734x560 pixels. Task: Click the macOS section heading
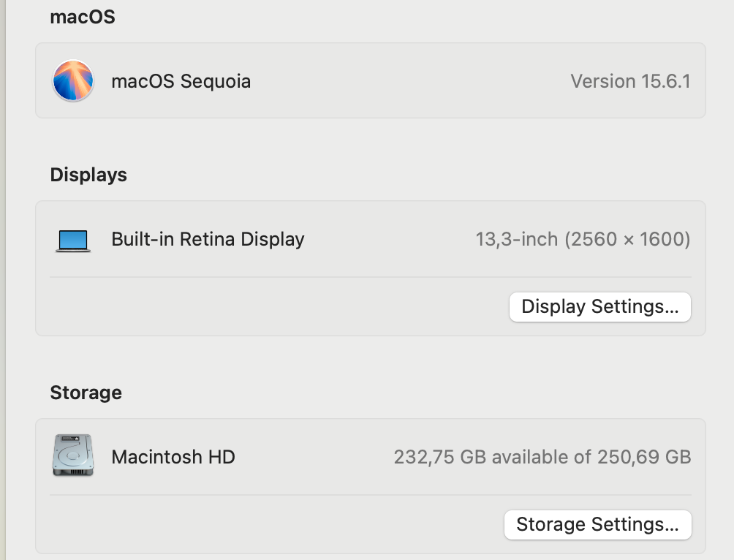tap(83, 17)
